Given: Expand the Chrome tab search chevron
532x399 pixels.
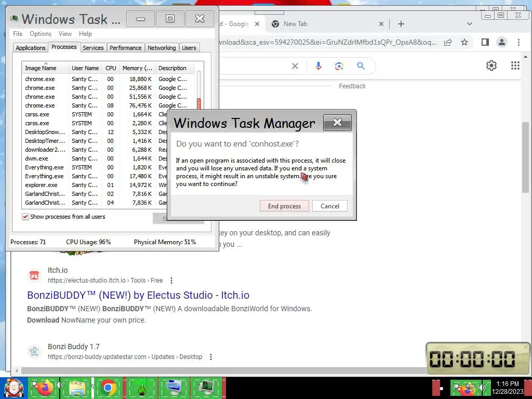Looking at the screenshot, I should [x=470, y=24].
